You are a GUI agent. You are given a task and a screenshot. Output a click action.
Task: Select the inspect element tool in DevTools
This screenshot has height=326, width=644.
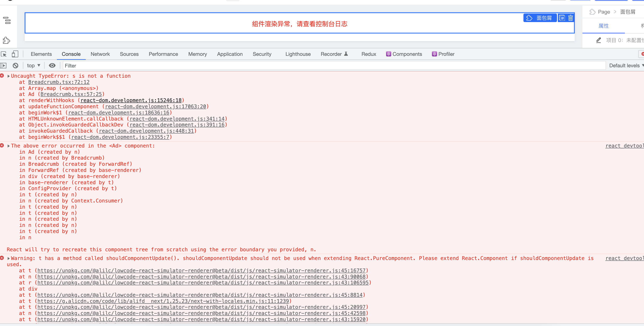(x=3, y=54)
